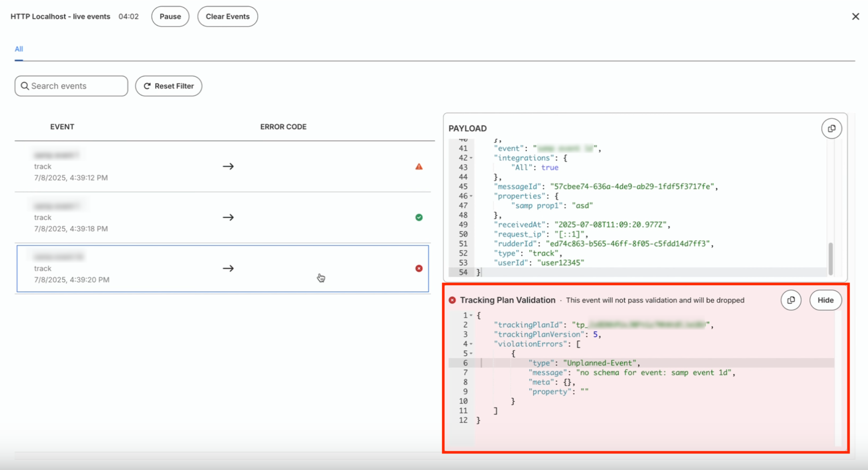Click the payload panel vertical scrollbar
Screen dimensions: 868x470
point(831,259)
